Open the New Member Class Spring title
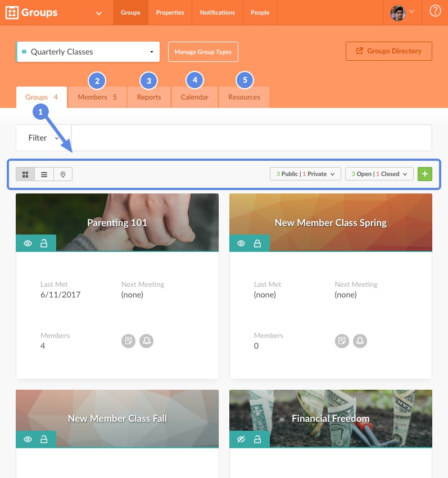The width and height of the screenshot is (448, 478). pos(331,223)
